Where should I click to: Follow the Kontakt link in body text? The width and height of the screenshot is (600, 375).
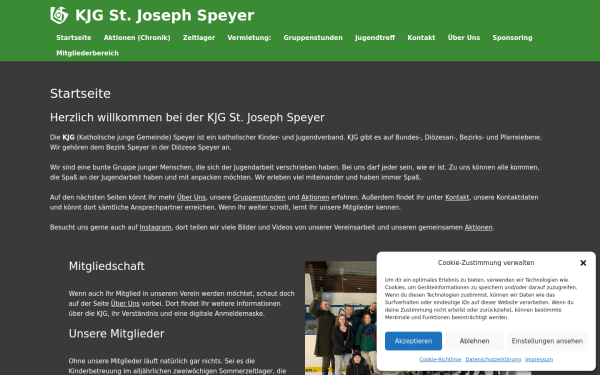coord(457,197)
